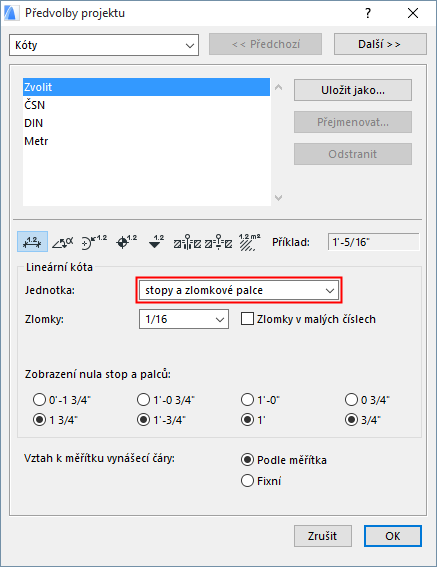Select the Level dimension crosshair icon
This screenshot has height=567, width=437.
pyautogui.click(x=126, y=242)
